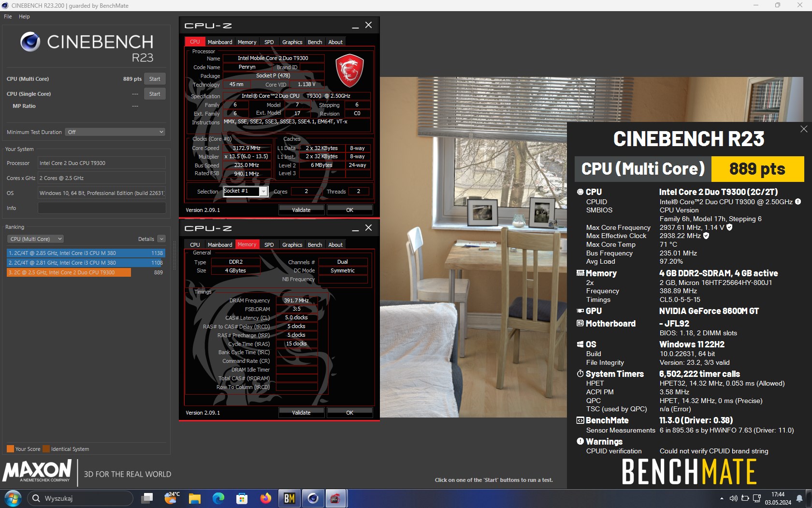The image size is (812, 508).
Task: Open the network tray icon
Action: (756, 498)
